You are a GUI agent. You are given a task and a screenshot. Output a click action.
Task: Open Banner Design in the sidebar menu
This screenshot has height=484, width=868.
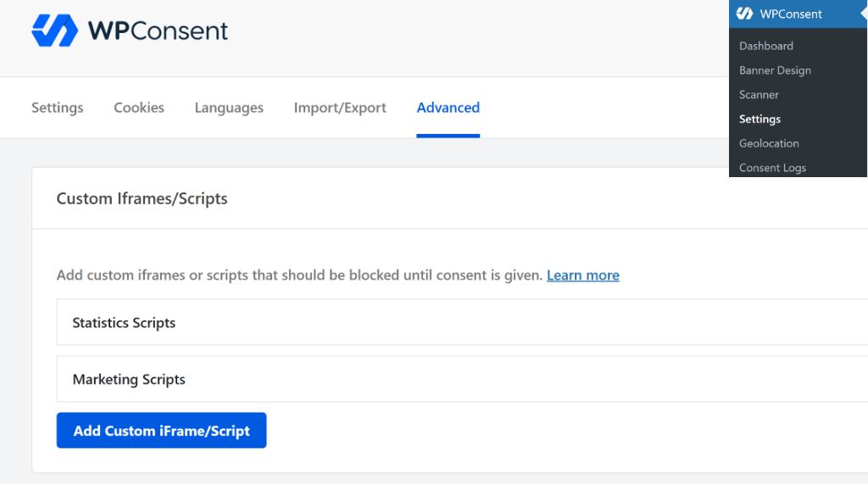click(775, 70)
